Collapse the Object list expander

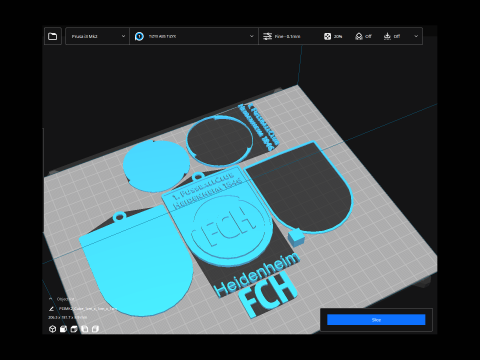(x=51, y=299)
